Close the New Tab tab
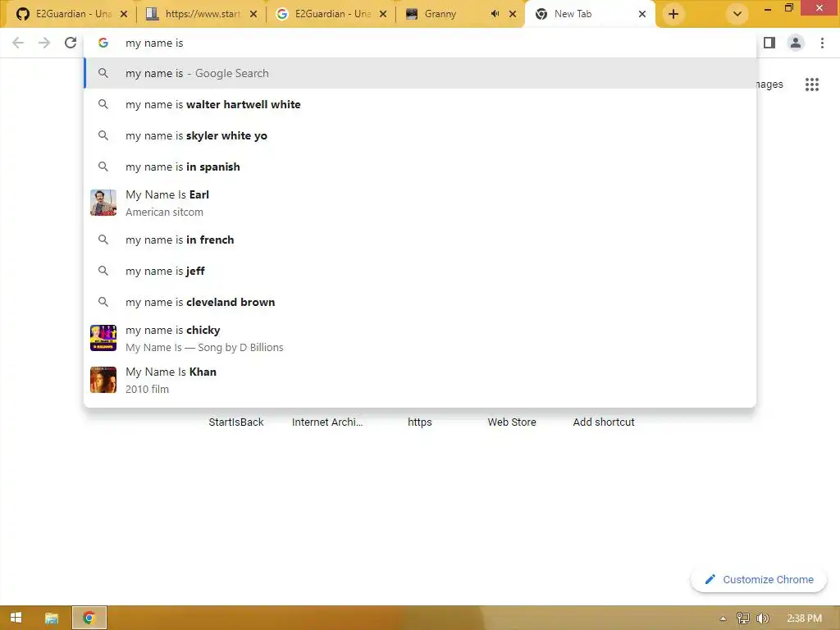Viewport: 840px width, 630px height. tap(641, 14)
